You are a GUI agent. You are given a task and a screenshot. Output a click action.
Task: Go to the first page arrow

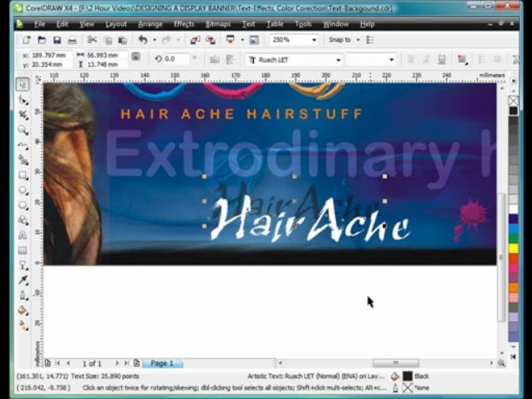[57, 364]
